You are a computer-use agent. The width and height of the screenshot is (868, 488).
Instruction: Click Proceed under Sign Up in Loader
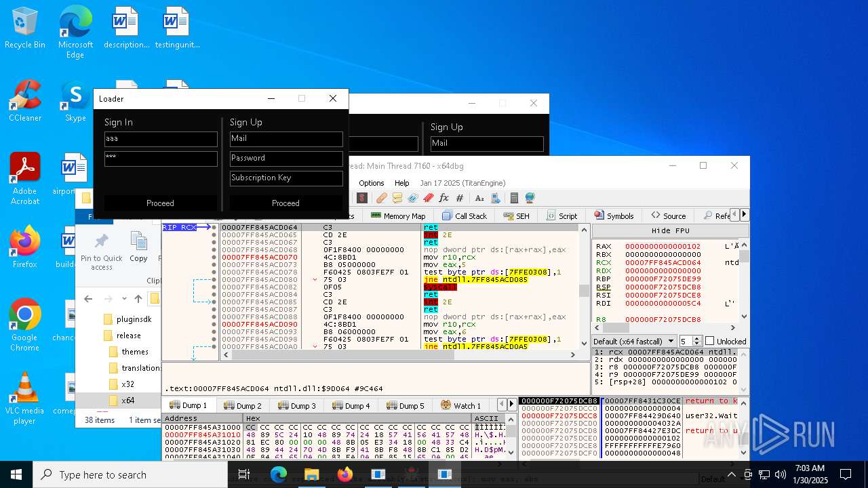click(285, 203)
